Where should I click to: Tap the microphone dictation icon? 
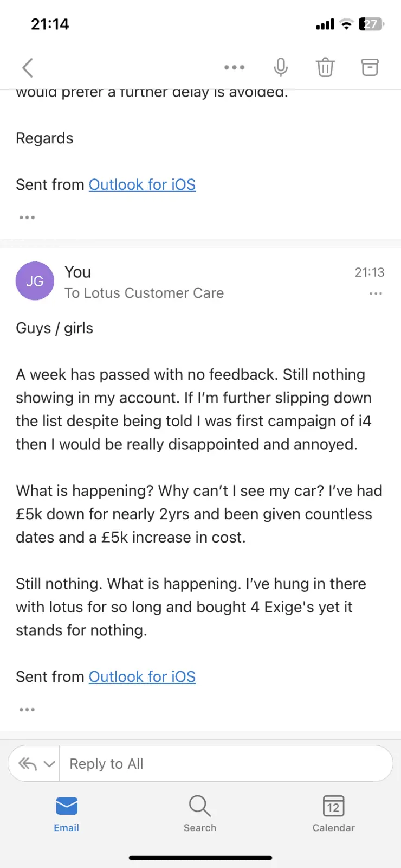pyautogui.click(x=280, y=67)
